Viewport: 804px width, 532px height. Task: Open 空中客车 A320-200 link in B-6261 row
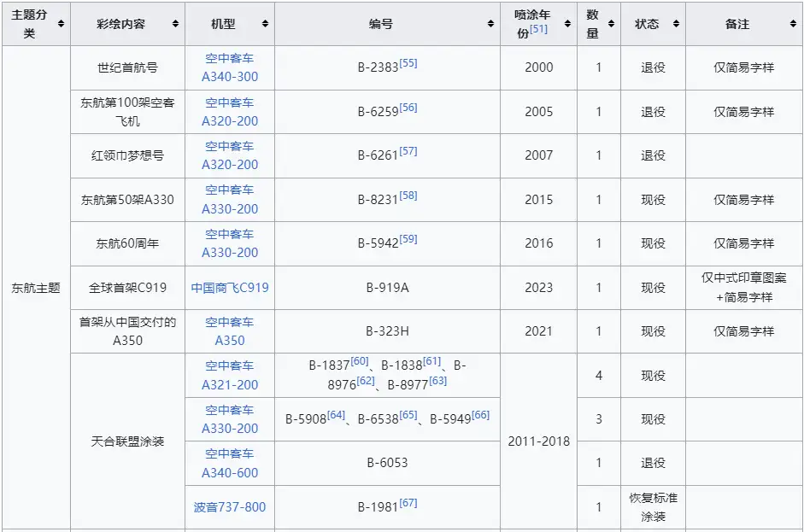pos(230,155)
